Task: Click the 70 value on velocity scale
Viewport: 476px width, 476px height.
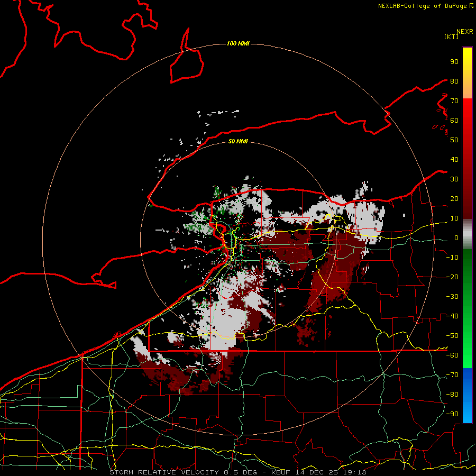Action: 454,100
